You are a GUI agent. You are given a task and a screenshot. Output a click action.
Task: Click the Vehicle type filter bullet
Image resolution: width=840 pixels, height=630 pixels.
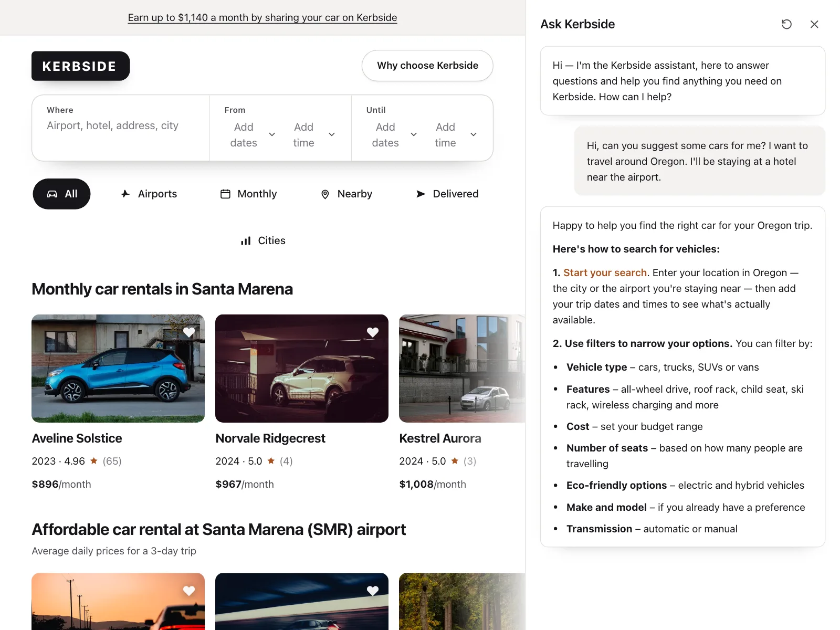[663, 367]
